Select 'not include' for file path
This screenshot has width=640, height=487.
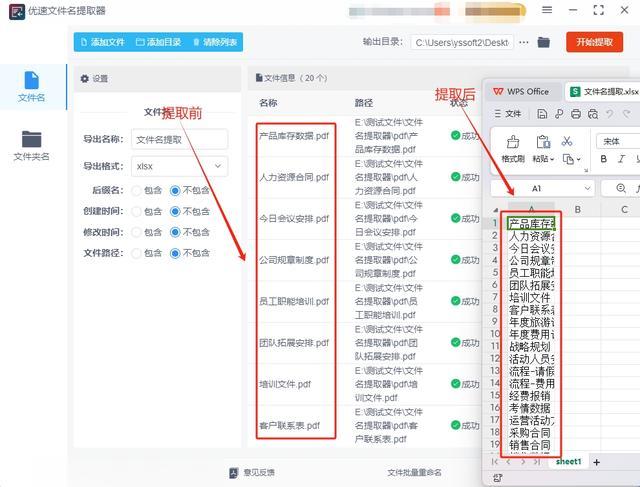click(x=175, y=253)
